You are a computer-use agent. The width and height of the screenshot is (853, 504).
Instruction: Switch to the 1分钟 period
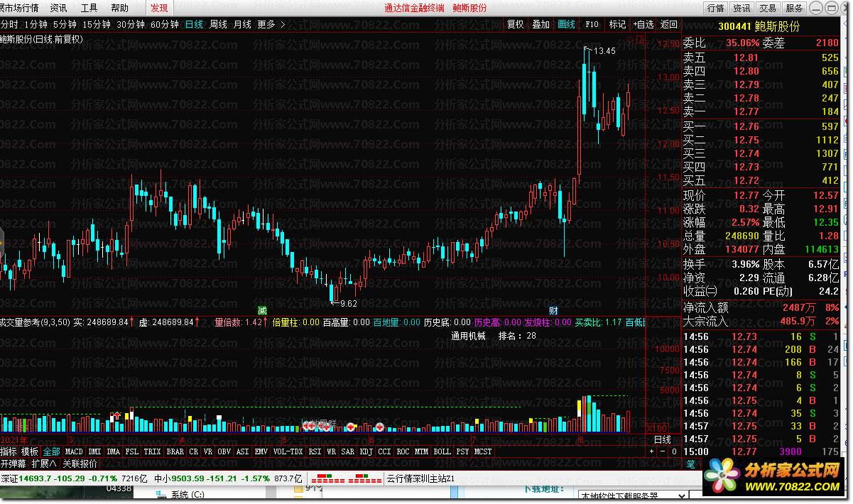coord(36,24)
